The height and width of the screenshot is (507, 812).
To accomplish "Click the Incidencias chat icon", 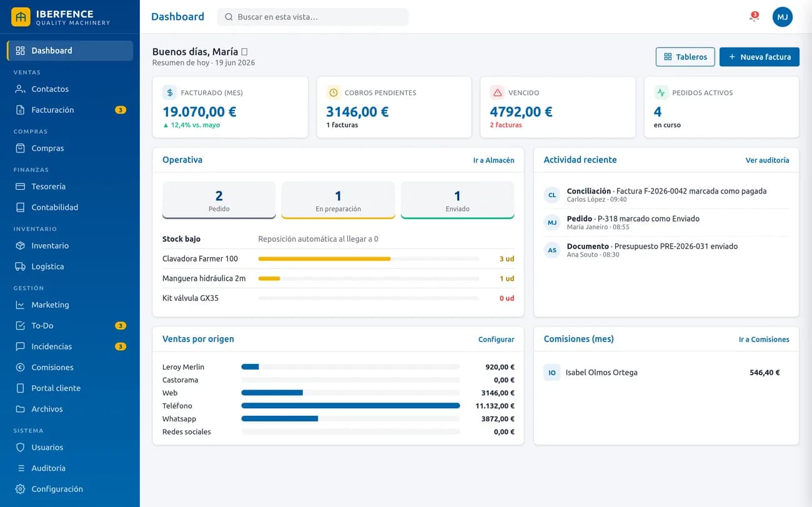I will point(20,347).
